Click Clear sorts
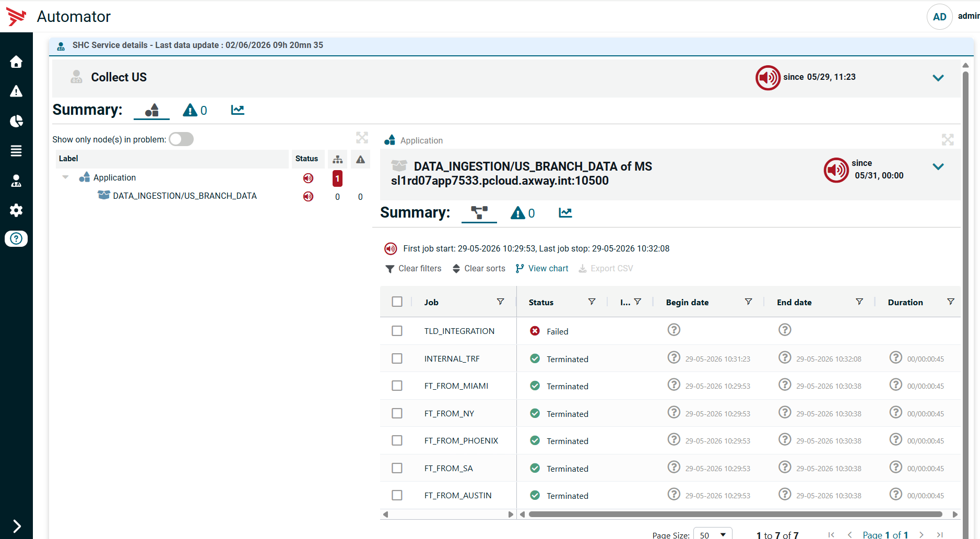Viewport: 980px width, 539px height. (479, 268)
